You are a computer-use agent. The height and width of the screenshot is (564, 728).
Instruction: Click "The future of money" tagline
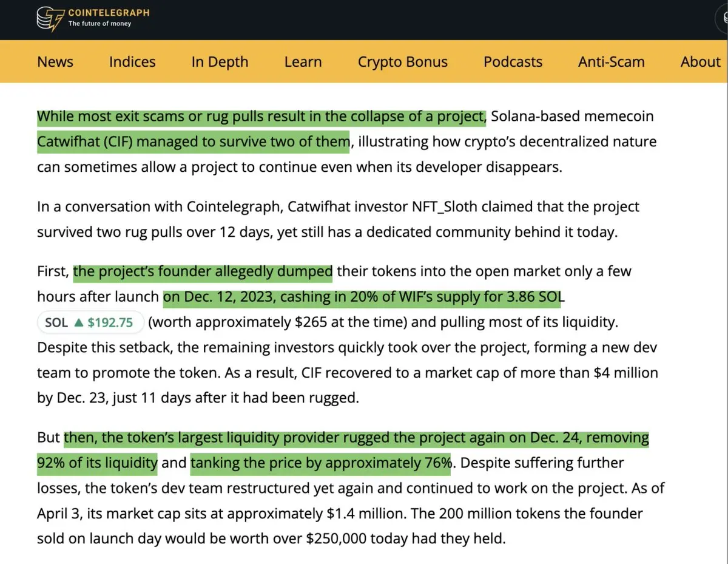99,24
